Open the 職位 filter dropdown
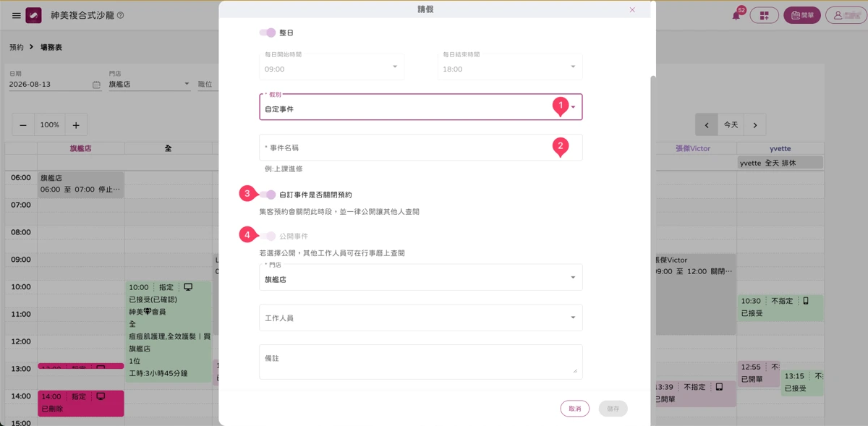This screenshot has width=868, height=426. [207, 84]
